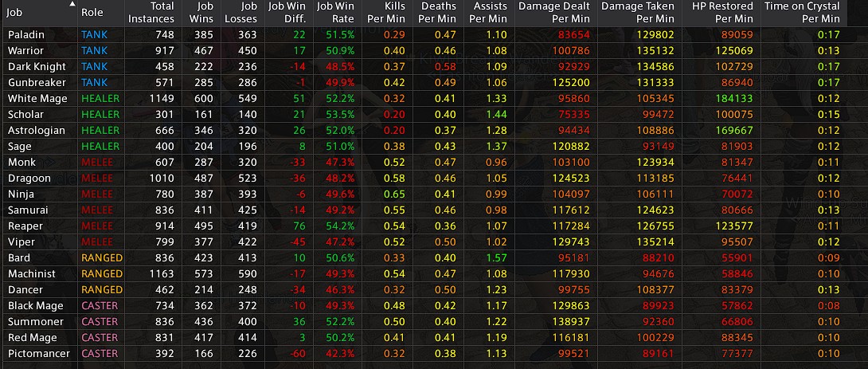Screen dimensions: 868x369
Task: Select the Astrologian job name
Action: [36, 130]
